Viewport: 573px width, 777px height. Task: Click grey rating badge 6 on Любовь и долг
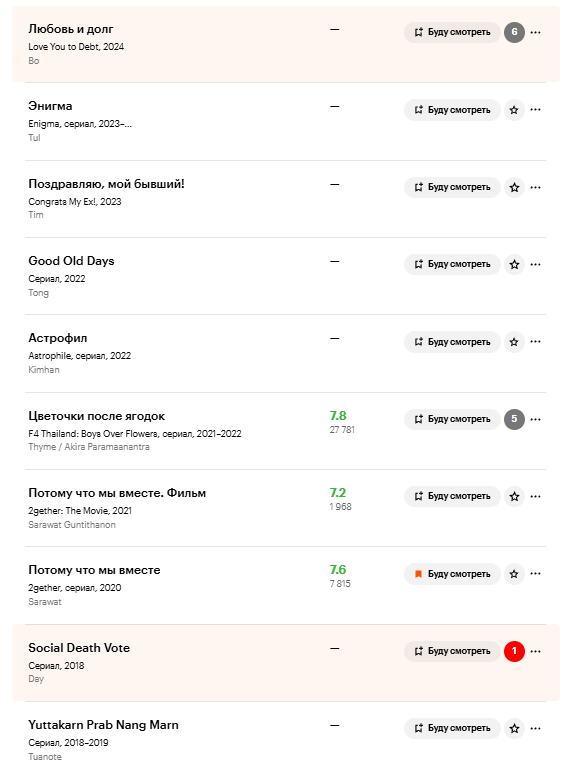click(514, 32)
